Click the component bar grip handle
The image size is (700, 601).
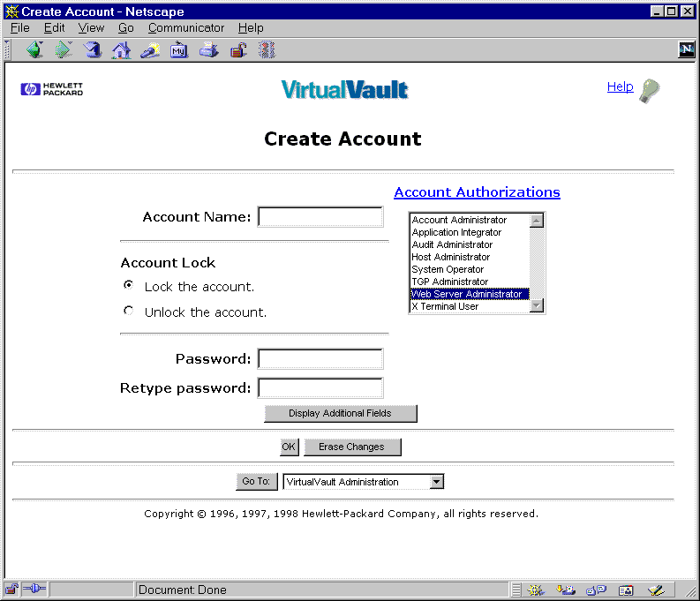(x=516, y=590)
